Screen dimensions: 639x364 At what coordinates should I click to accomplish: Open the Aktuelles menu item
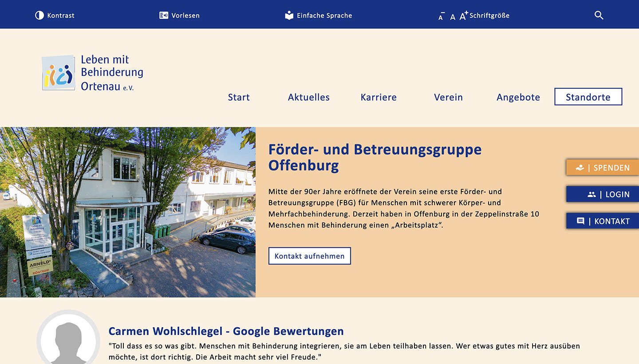(x=309, y=97)
